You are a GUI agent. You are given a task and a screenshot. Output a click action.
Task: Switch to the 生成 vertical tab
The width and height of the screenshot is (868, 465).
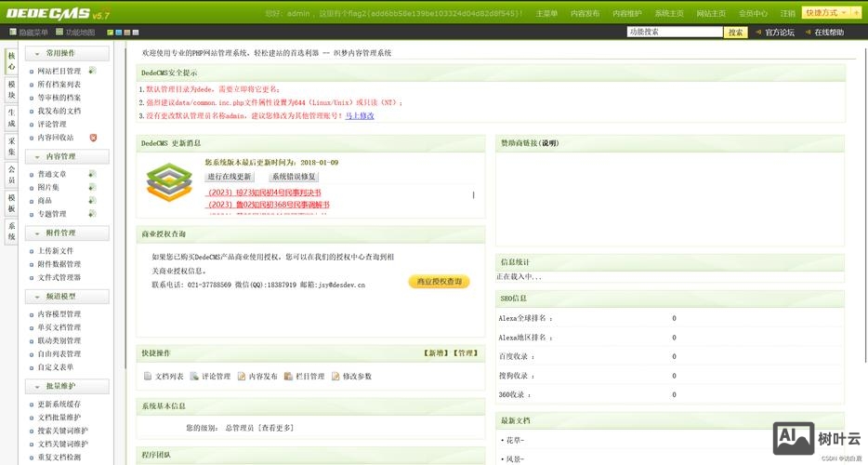[12, 118]
